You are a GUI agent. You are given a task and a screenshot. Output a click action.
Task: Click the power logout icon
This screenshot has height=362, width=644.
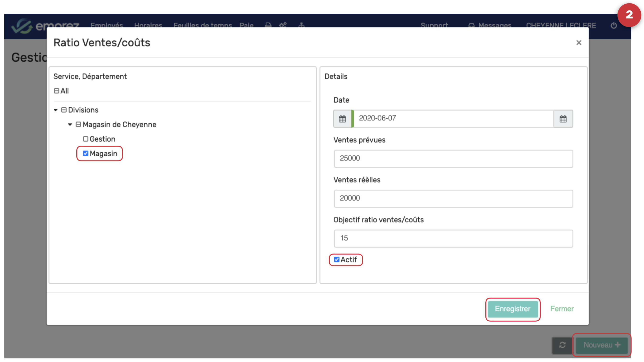point(614,25)
